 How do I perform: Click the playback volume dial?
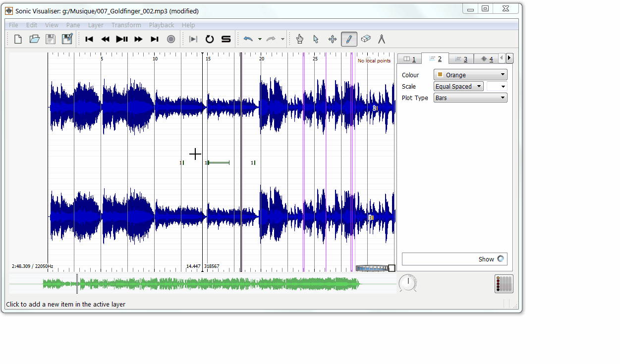408,283
